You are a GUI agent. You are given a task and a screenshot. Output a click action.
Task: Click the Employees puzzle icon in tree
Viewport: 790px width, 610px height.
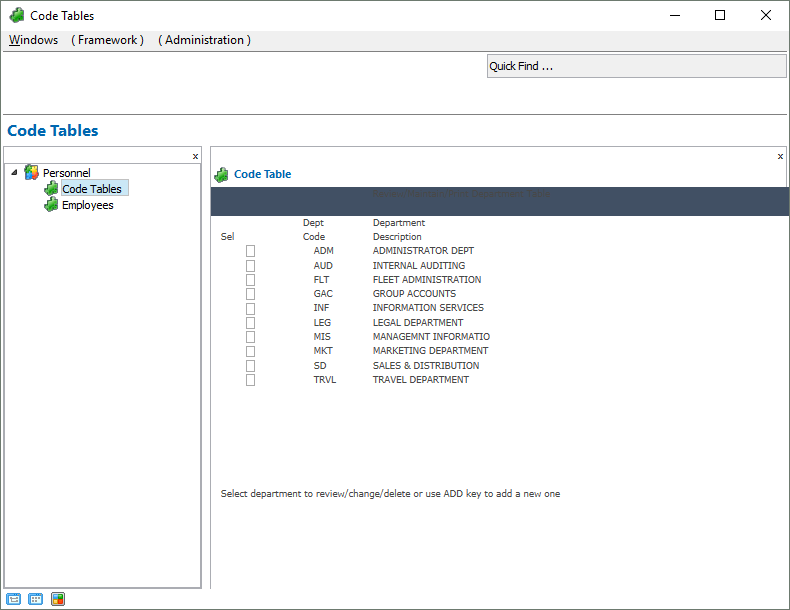pyautogui.click(x=51, y=205)
